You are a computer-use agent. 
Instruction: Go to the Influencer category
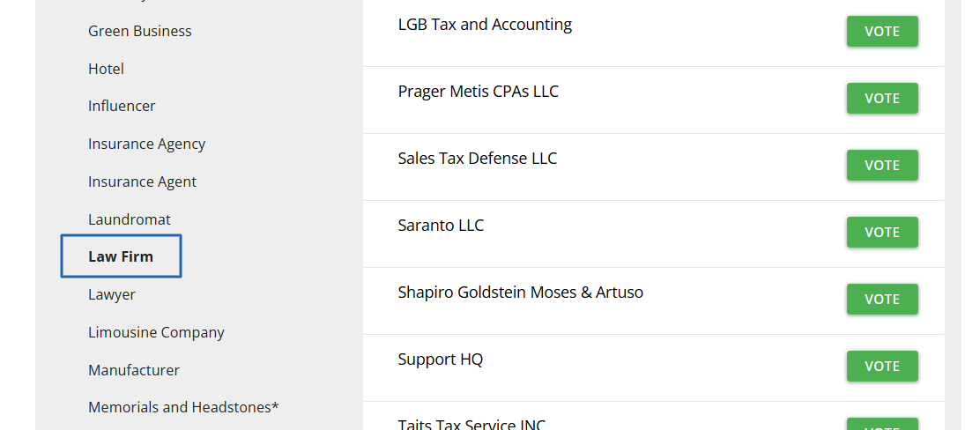click(x=122, y=106)
